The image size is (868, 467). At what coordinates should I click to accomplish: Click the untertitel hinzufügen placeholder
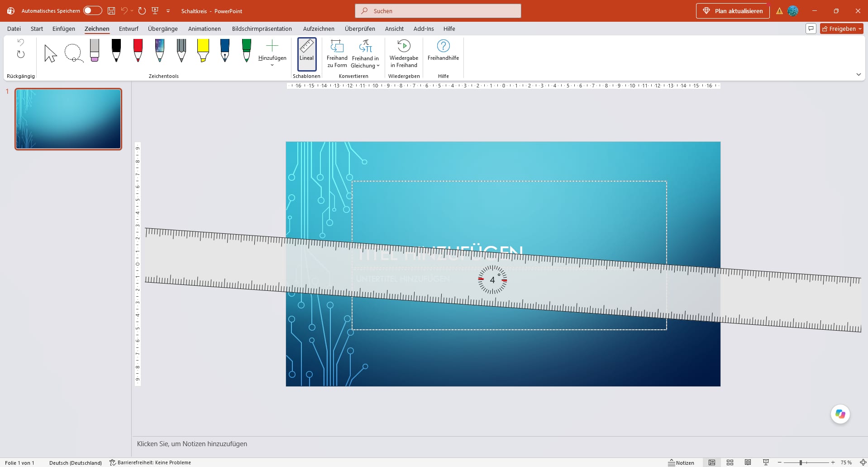click(403, 279)
